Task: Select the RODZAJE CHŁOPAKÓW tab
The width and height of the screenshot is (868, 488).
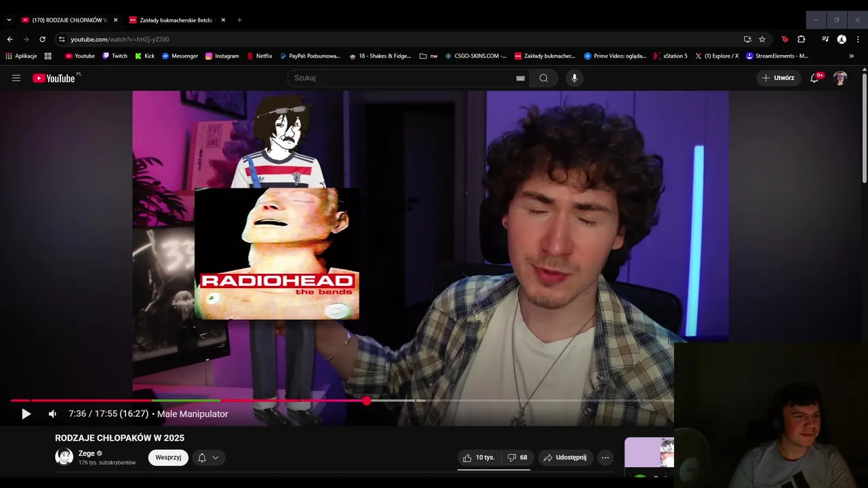Action: point(70,20)
